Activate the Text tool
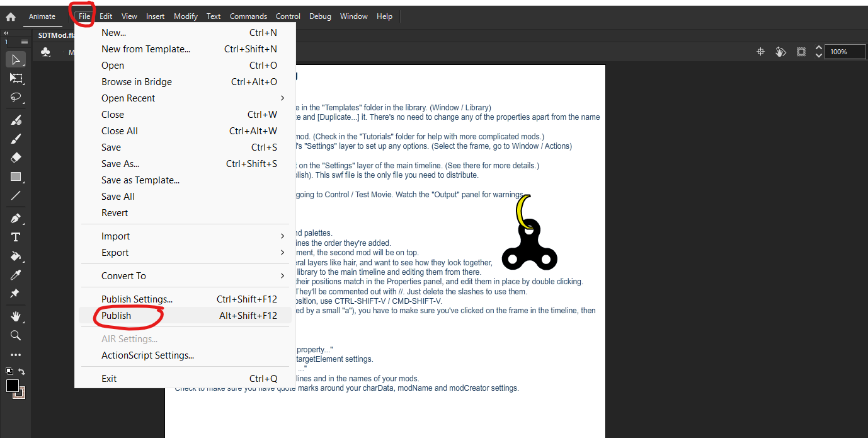 point(16,237)
